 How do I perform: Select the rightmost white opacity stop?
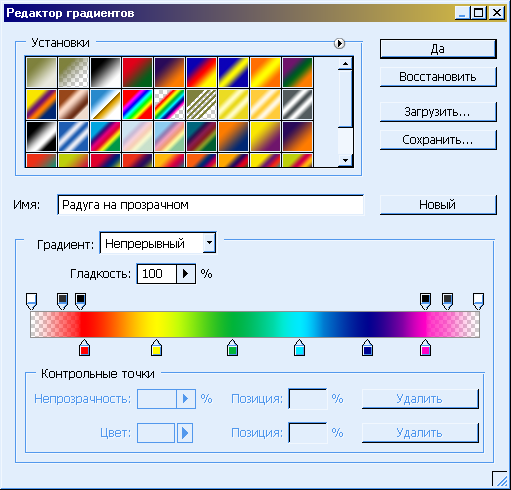point(479,301)
